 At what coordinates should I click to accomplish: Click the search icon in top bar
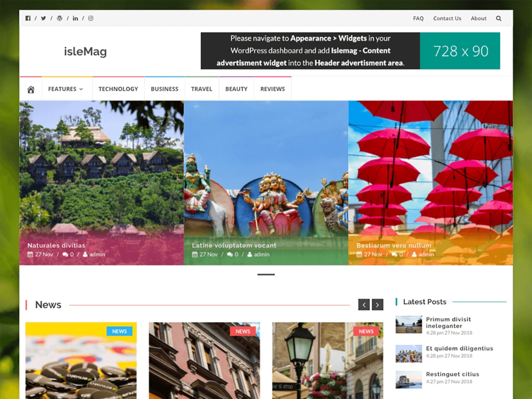[x=499, y=18]
